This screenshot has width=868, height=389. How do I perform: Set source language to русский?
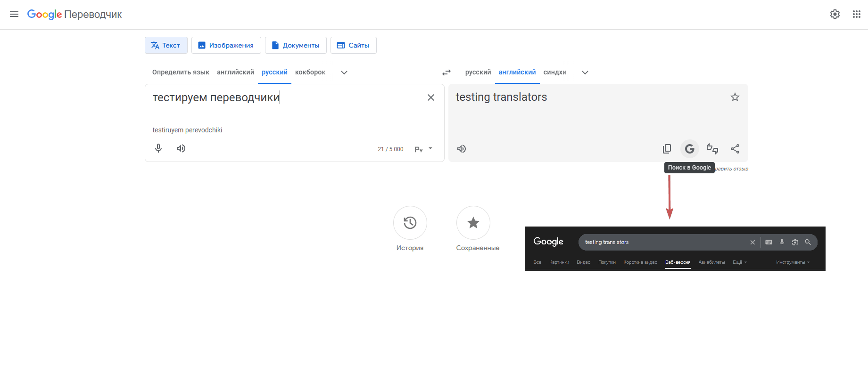274,72
